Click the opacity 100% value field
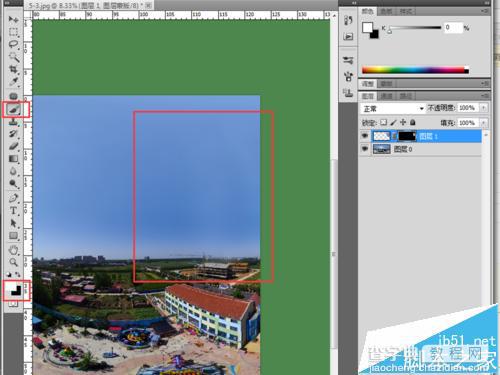The width and height of the screenshot is (500, 375). point(468,108)
